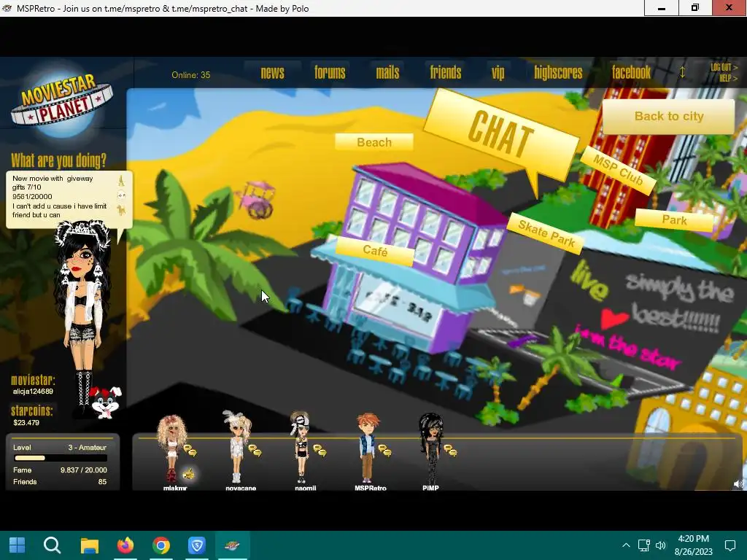Open Windows taskbar search
The width and height of the screenshot is (747, 560).
(x=52, y=545)
